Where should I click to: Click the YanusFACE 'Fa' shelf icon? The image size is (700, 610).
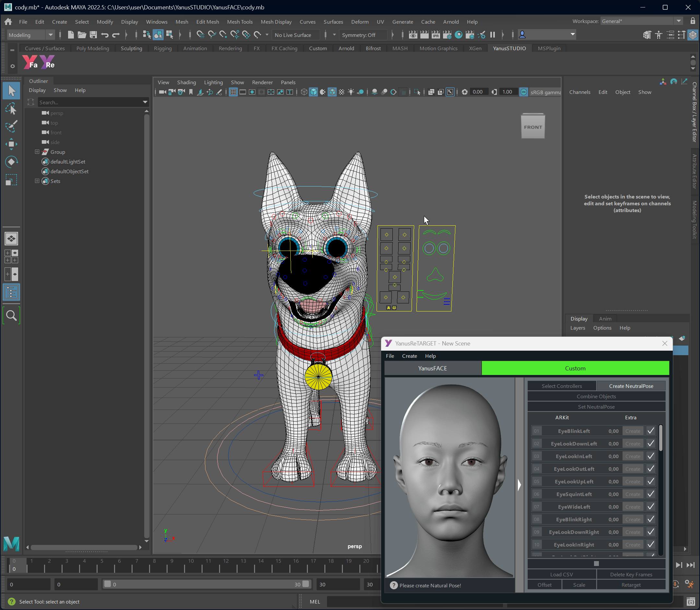30,62
